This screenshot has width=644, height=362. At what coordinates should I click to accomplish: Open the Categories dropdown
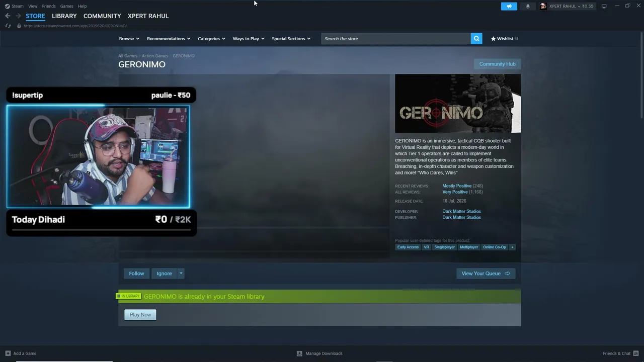(211, 39)
